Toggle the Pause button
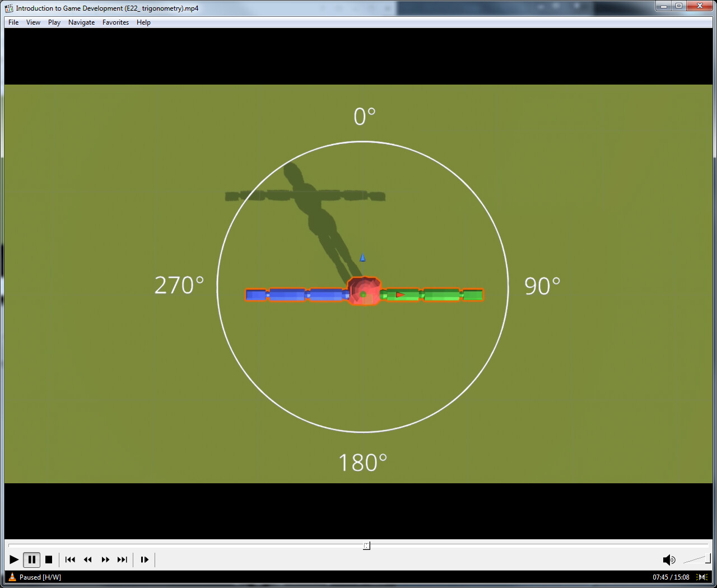 (31, 559)
